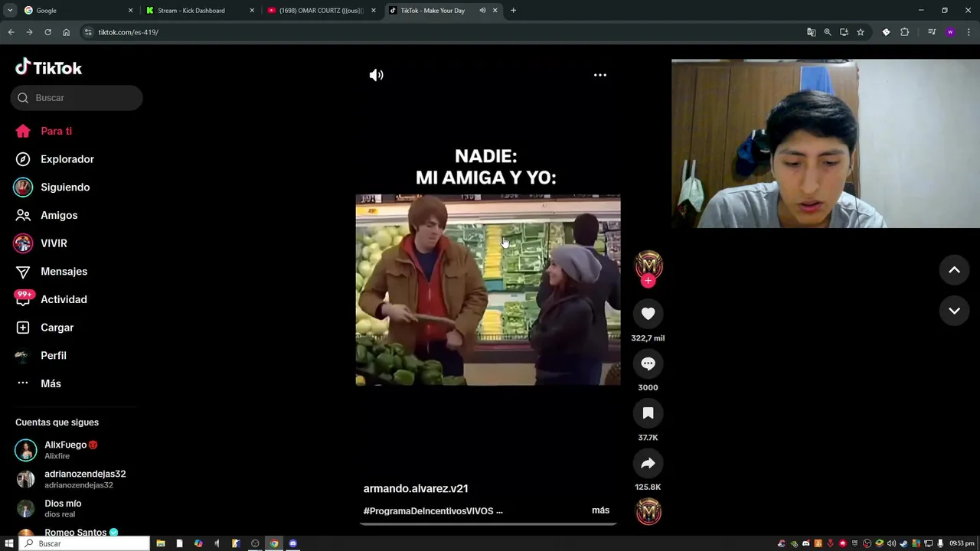Reload the TikTok page
The width and height of the screenshot is (980, 551).
(47, 32)
